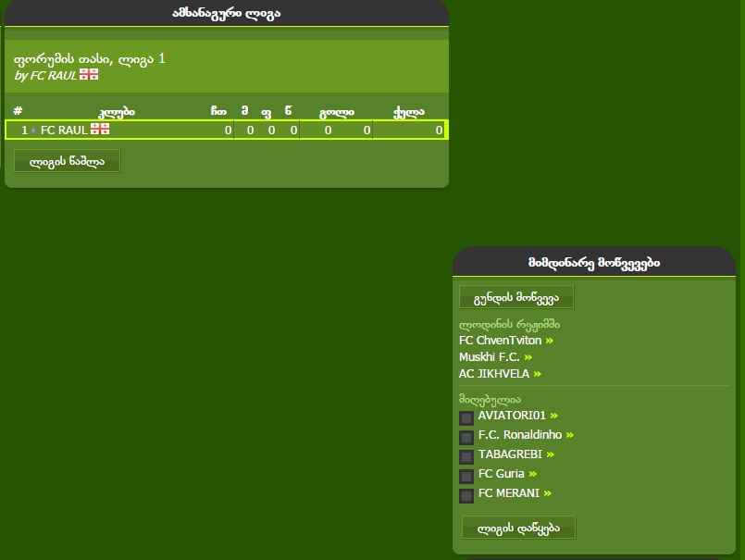Viewport: 745px width, 560px height.
Task: Open the FC ChvenTviton team link
Action: 500,341
